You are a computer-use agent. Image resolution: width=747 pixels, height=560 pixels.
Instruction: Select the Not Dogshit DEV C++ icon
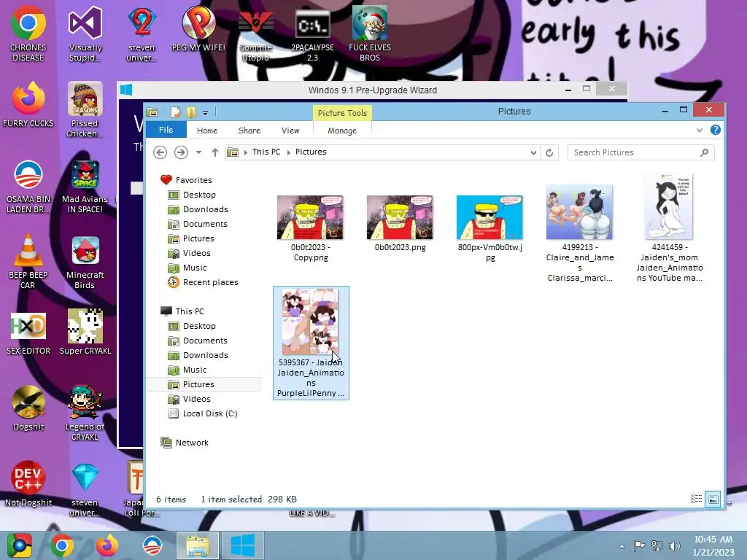tap(28, 484)
